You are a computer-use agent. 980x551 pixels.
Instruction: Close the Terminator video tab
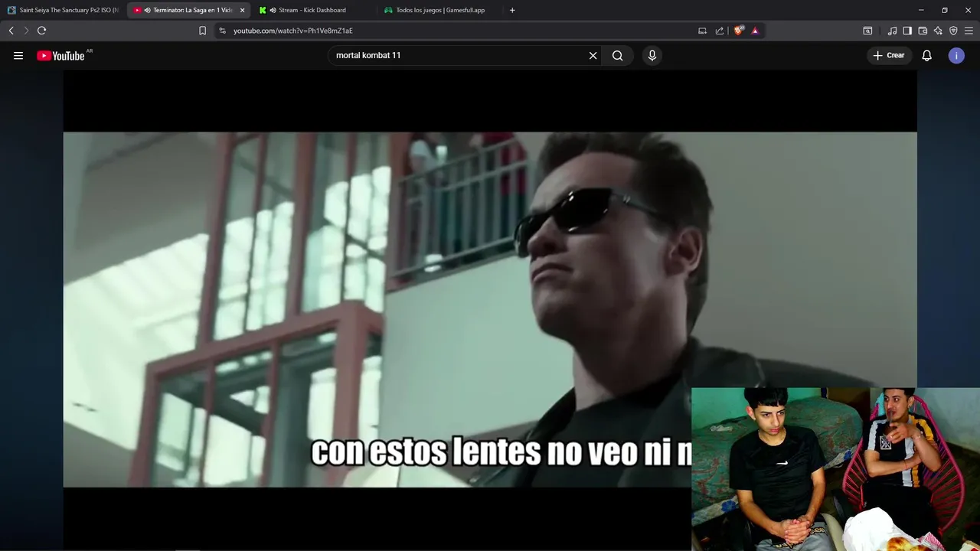242,10
